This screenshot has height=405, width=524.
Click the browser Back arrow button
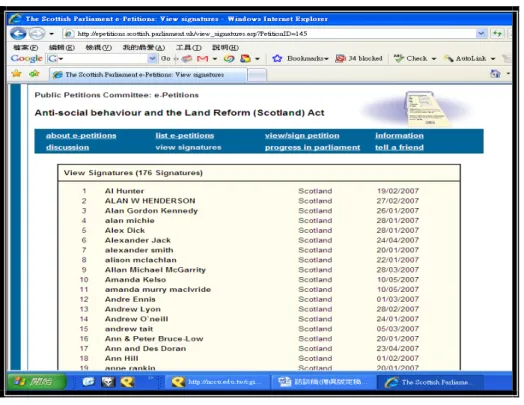click(18, 33)
